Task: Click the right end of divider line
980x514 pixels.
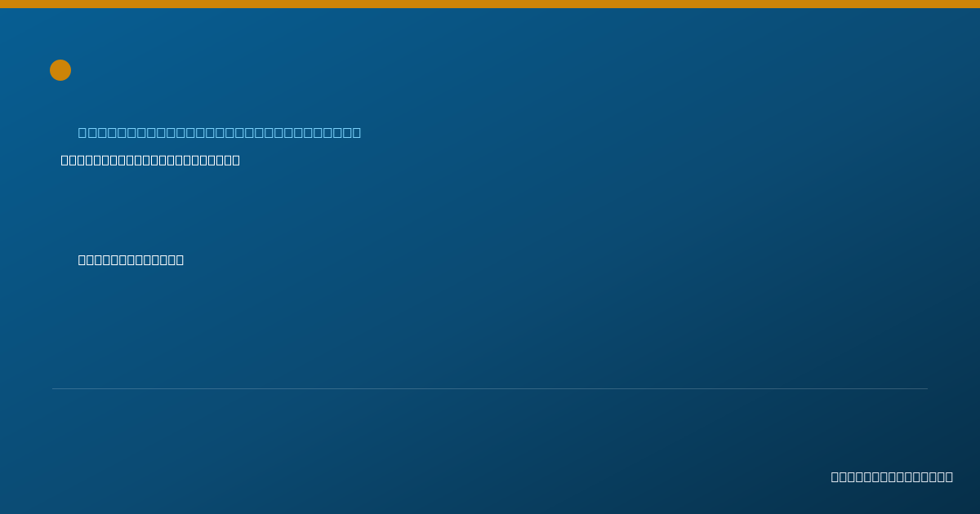Action: tap(927, 388)
